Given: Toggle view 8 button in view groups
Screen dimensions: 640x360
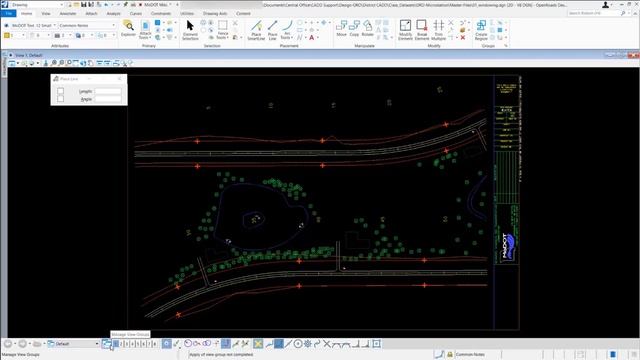Looking at the screenshot, I should [x=154, y=344].
